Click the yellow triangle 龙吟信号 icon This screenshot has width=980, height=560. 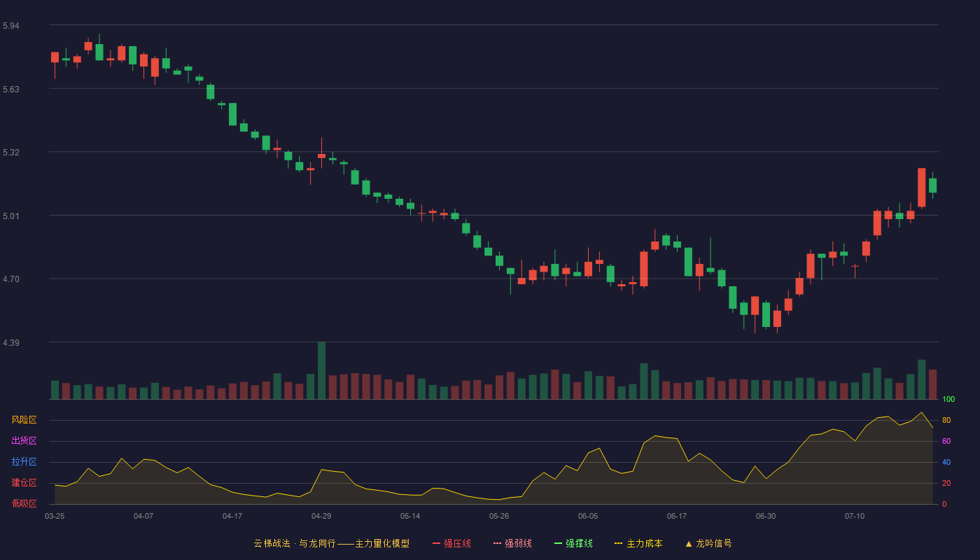click(x=688, y=543)
